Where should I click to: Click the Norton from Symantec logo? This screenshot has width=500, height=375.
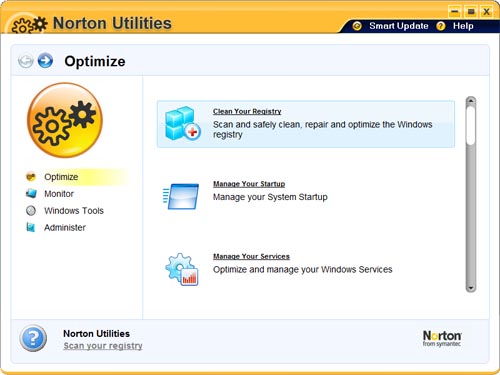click(442, 338)
